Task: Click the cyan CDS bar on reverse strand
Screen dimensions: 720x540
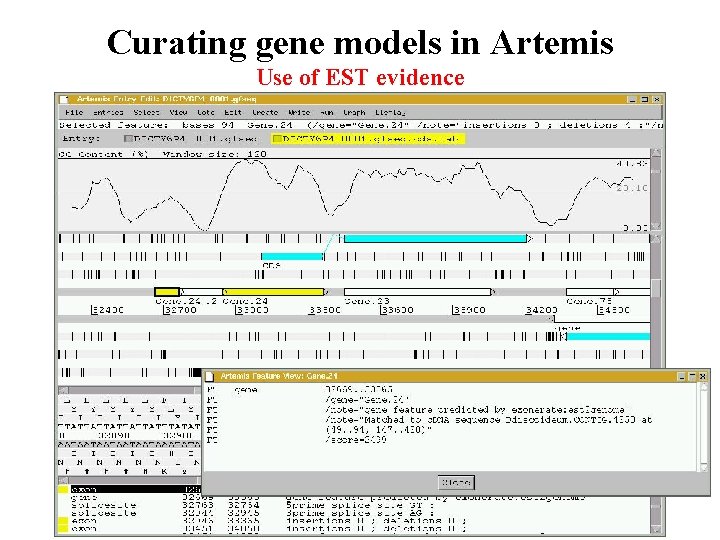Action: pyautogui.click(x=608, y=337)
